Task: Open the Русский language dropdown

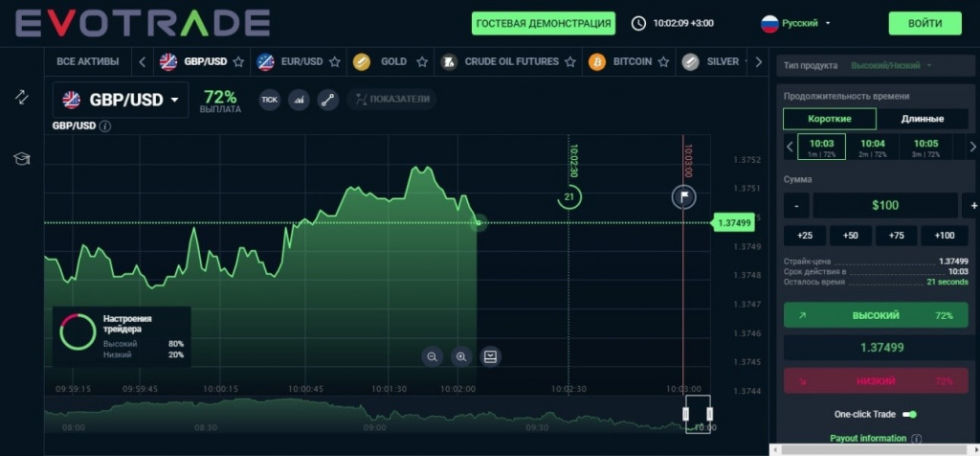Action: pos(795,23)
